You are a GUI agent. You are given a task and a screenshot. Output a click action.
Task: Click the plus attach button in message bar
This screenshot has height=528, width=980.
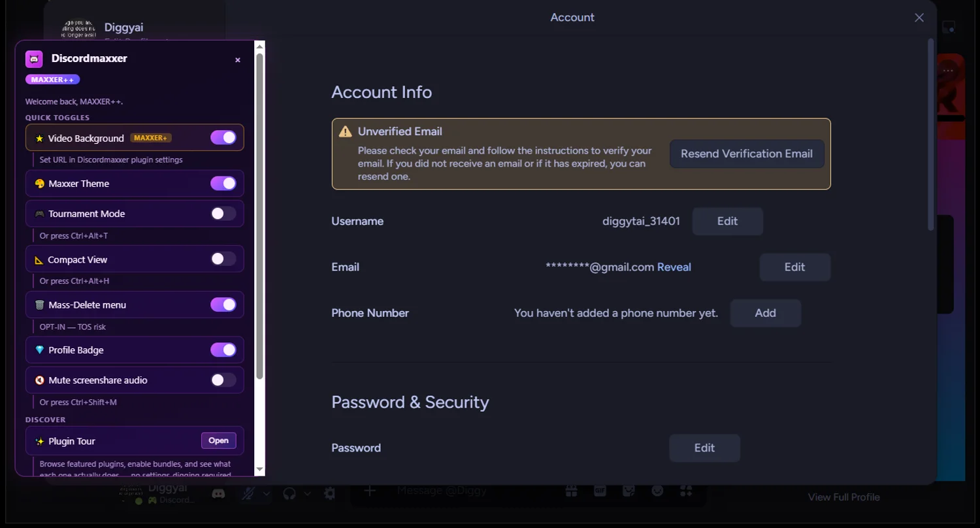coord(370,491)
